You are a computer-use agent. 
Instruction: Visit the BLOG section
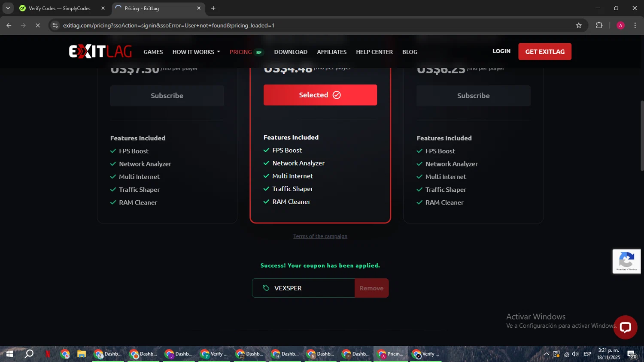[x=410, y=52]
